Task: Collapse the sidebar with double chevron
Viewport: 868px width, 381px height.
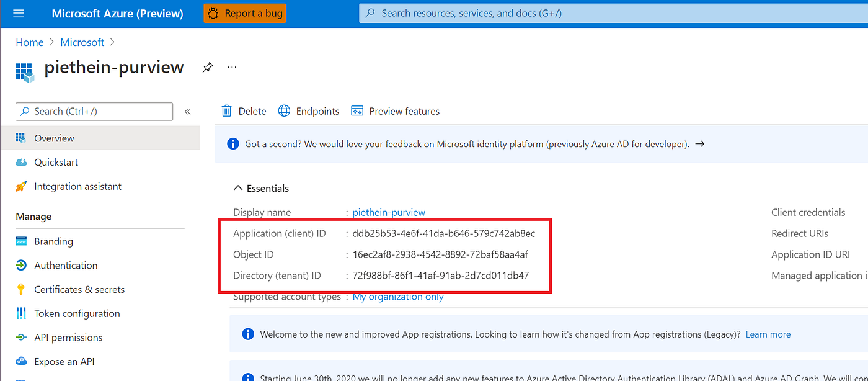Action: point(187,112)
